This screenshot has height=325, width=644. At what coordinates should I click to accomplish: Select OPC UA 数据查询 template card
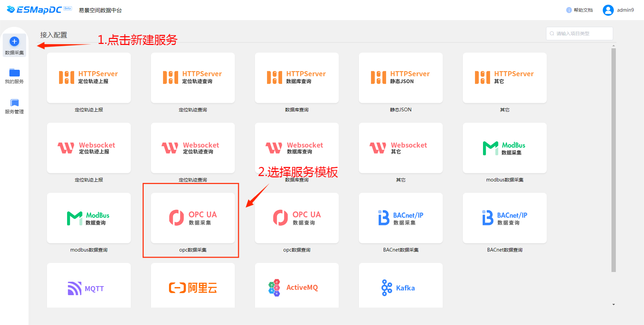point(297,218)
